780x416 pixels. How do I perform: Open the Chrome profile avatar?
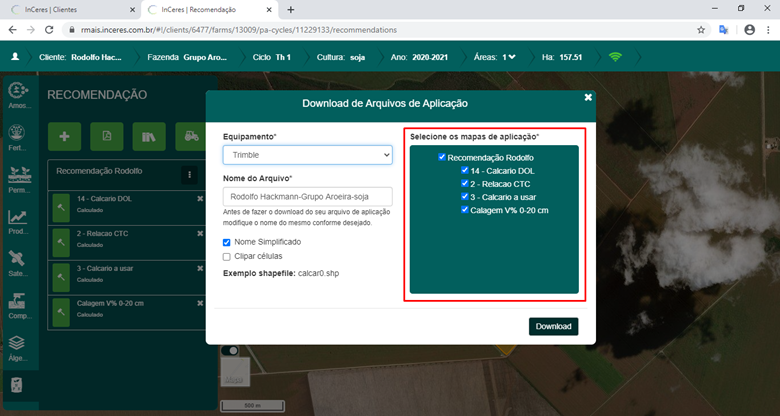750,30
